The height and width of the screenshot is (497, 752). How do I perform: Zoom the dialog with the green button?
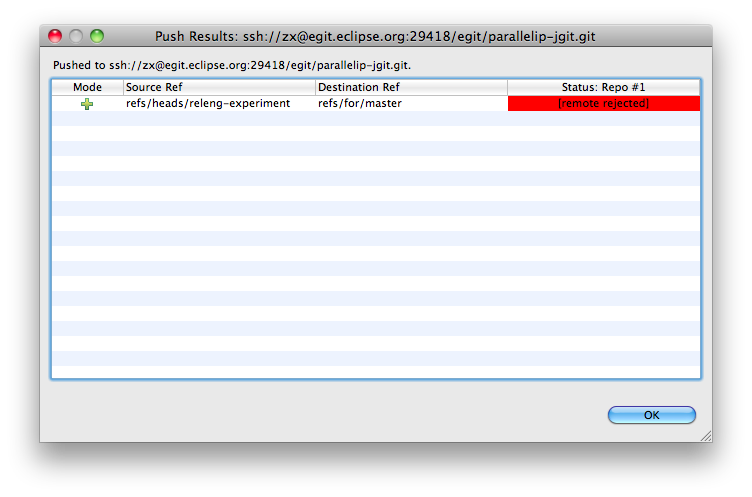click(97, 36)
